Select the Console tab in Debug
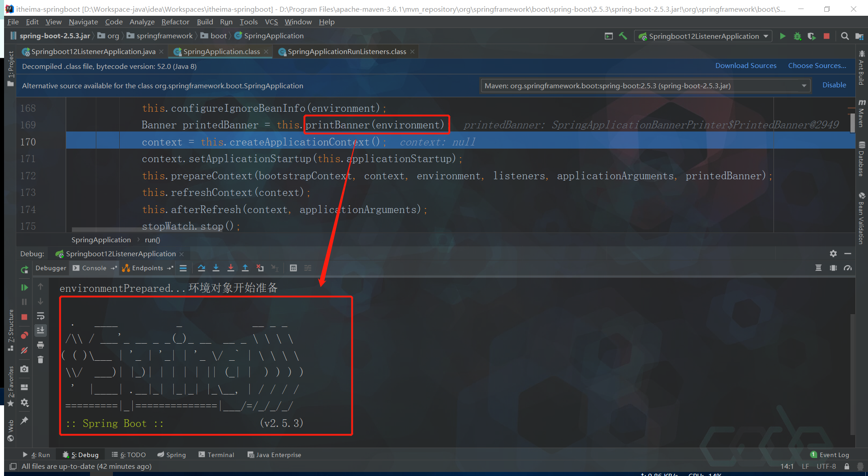The width and height of the screenshot is (868, 476). 94,268
